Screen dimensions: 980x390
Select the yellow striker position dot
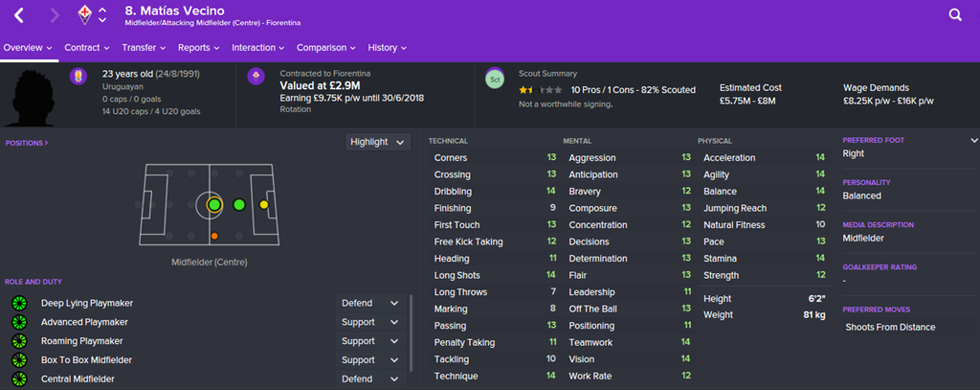(264, 205)
